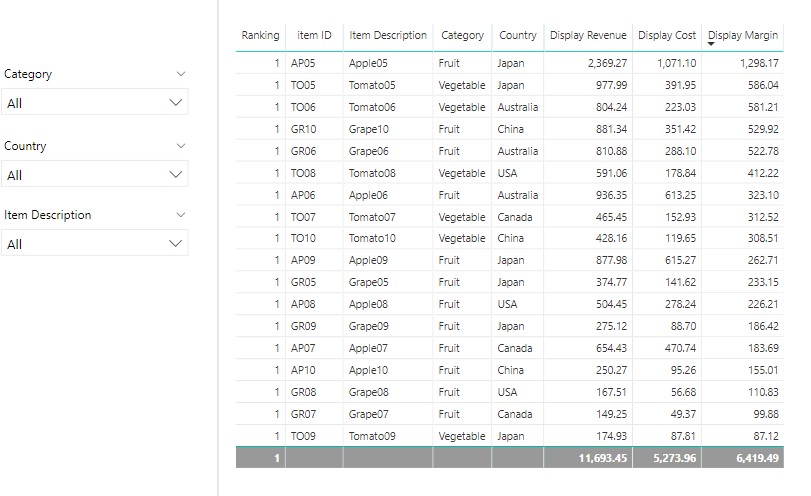Open the Category slicer dropdown showing All
Viewport: 811px width, 496px height.
point(95,102)
